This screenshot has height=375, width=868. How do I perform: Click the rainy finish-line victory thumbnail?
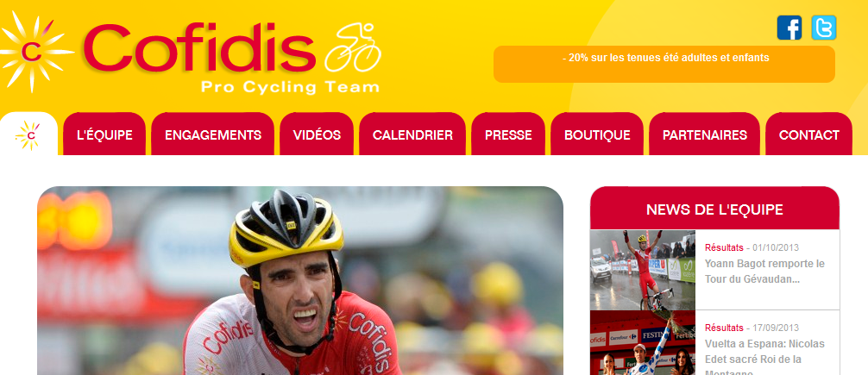click(643, 270)
